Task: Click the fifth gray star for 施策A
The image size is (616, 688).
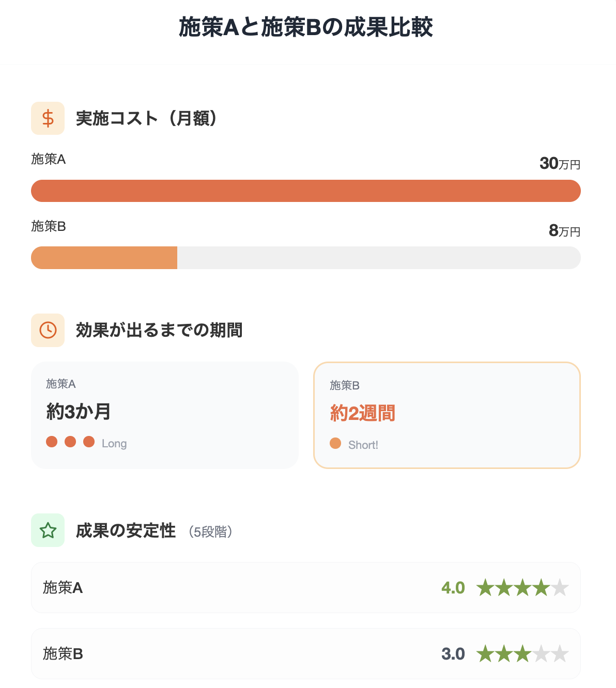Action: (x=560, y=588)
